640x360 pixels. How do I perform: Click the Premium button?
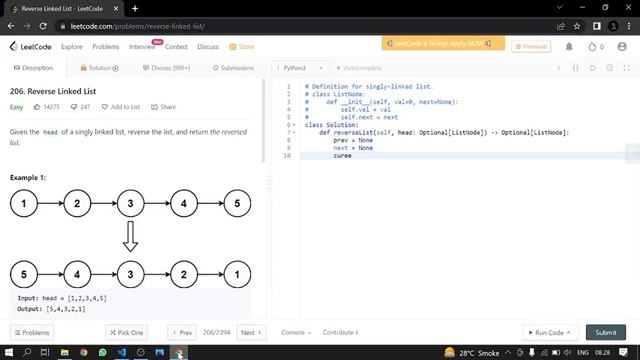click(531, 47)
